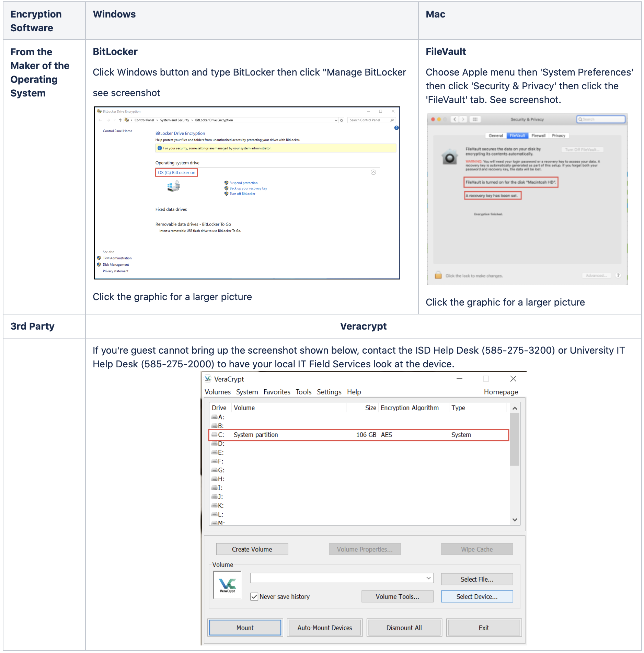Click the Turn Off FileVault... button
Image resolution: width=644 pixels, height=653 pixels.
[582, 150]
